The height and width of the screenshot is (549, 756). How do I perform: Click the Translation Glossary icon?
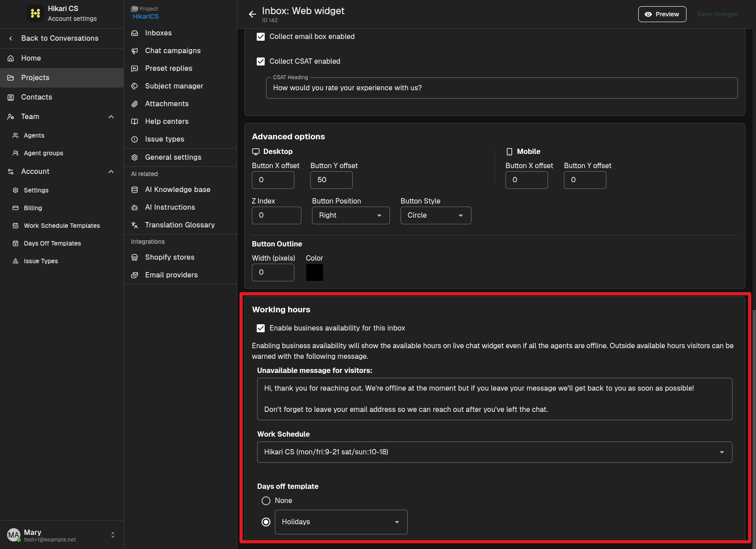click(135, 225)
